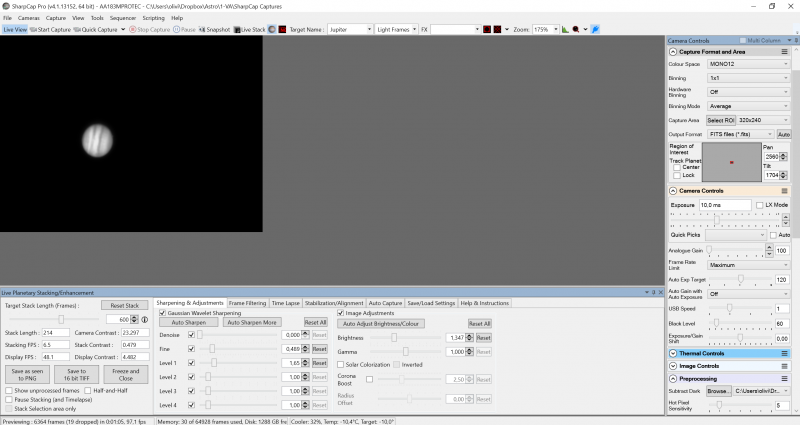Click the Exposure value input field
Viewport: 800px width, 425px height.
[x=723, y=204]
